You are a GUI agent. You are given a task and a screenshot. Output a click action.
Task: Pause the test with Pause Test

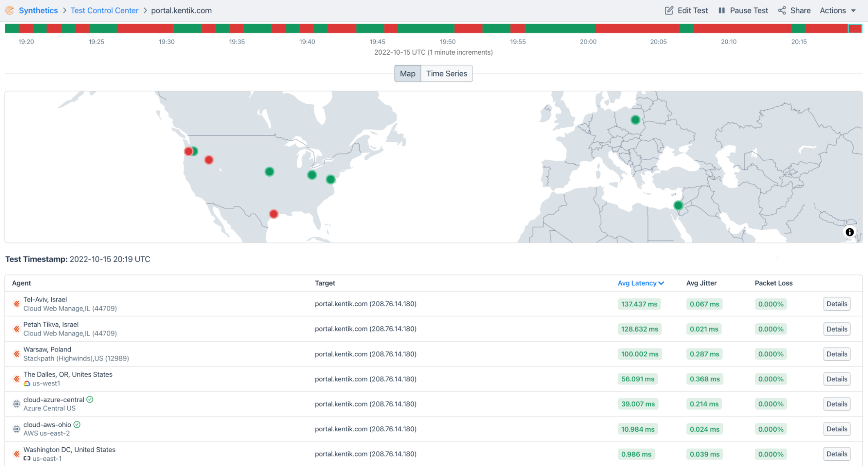coord(743,10)
